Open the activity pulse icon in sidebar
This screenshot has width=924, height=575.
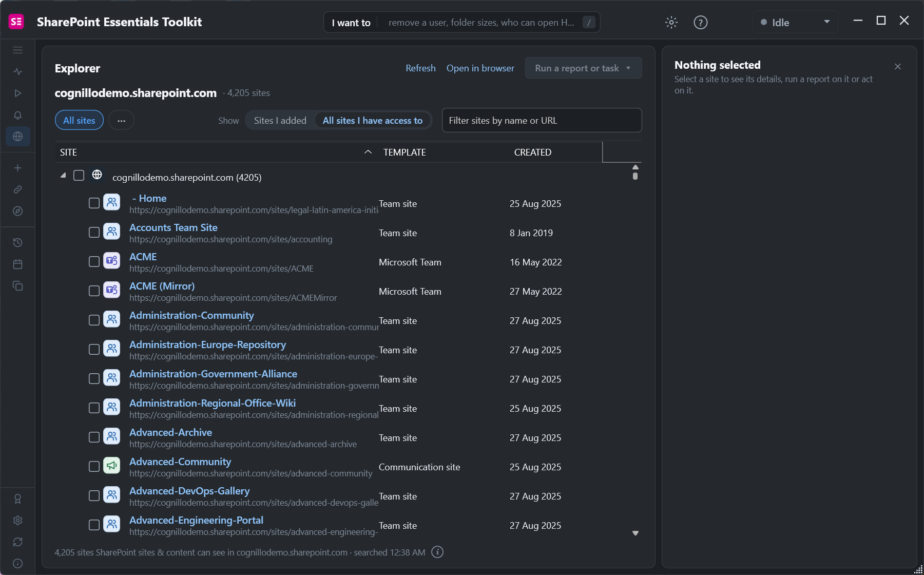point(18,72)
